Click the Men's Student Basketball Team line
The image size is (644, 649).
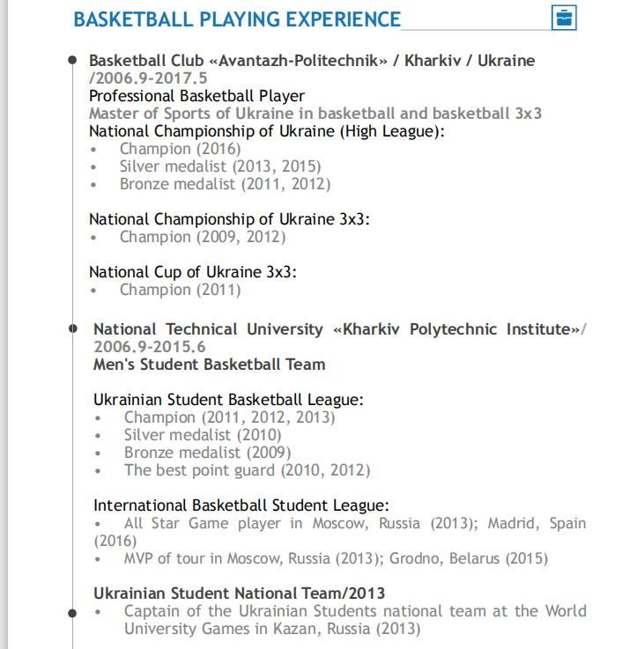coord(209,365)
